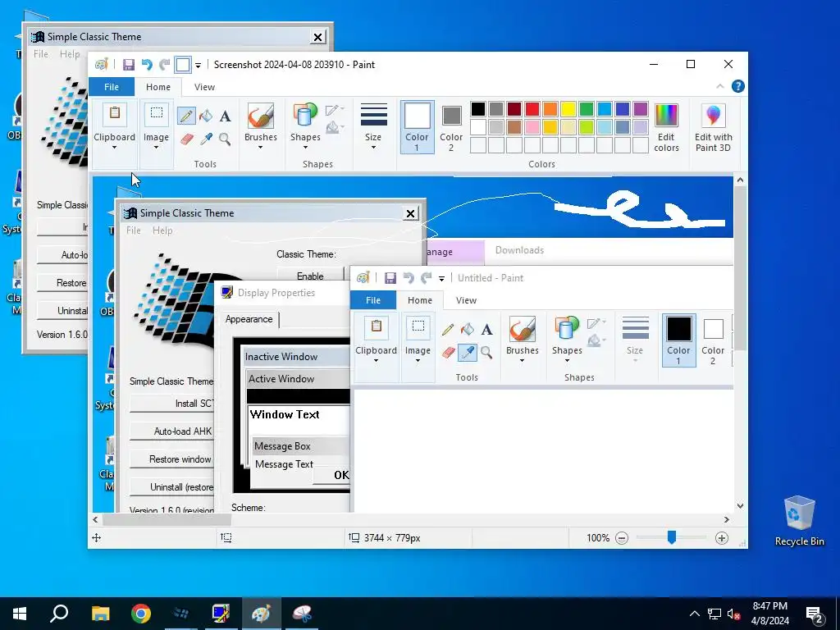Open the taskbar clock showing 8:47 PM
The height and width of the screenshot is (630, 840).
pos(769,614)
